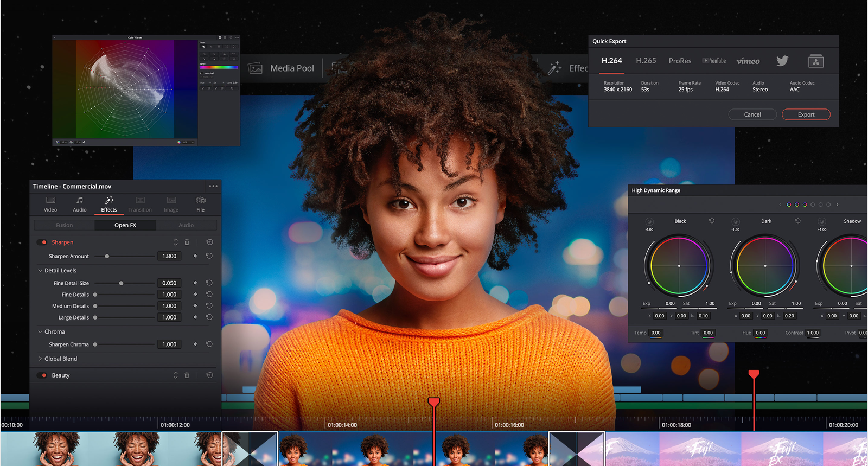This screenshot has height=466, width=868.
Task: Go to previous High Dynamic Range page
Action: (780, 205)
